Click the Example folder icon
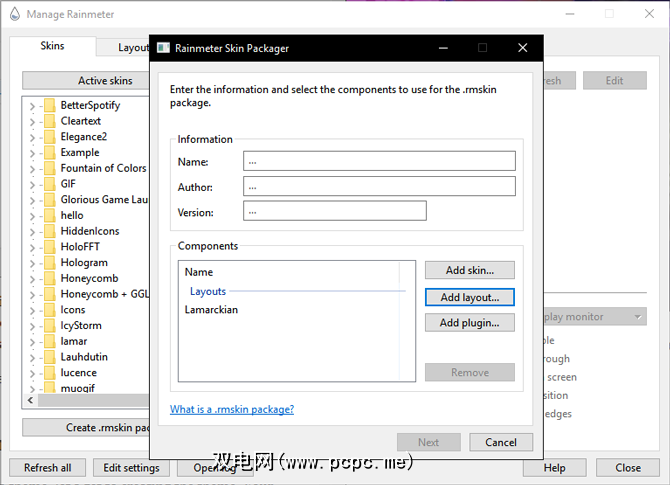 click(50, 153)
